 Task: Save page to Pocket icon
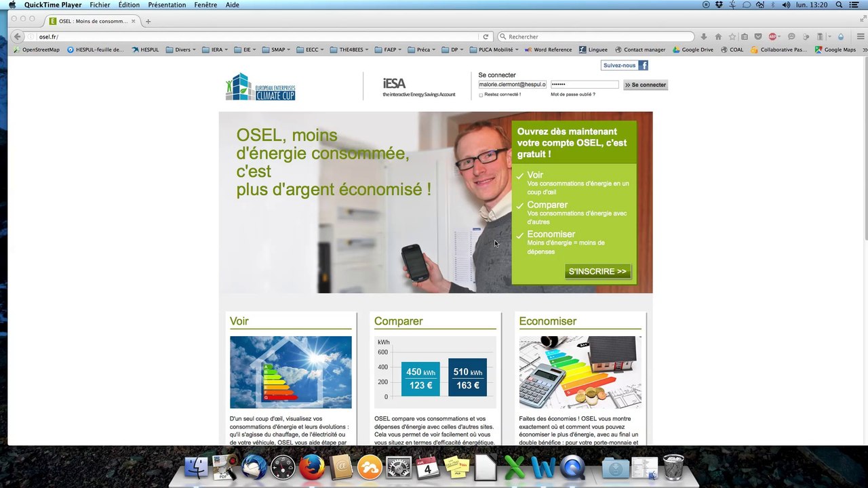(758, 37)
